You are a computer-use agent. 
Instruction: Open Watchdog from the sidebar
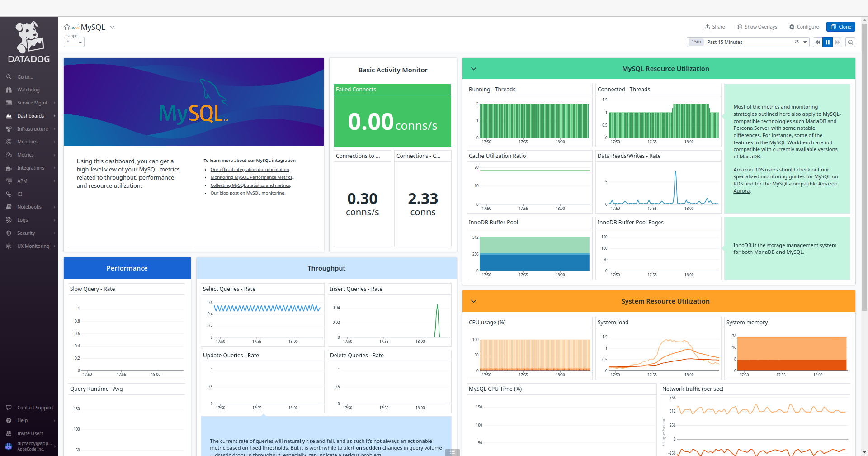tap(28, 90)
